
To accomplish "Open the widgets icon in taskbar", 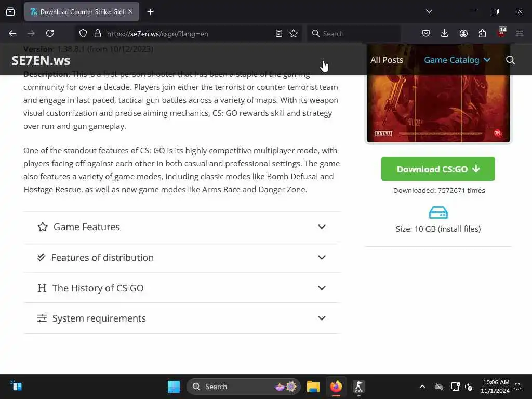I will click(x=16, y=386).
